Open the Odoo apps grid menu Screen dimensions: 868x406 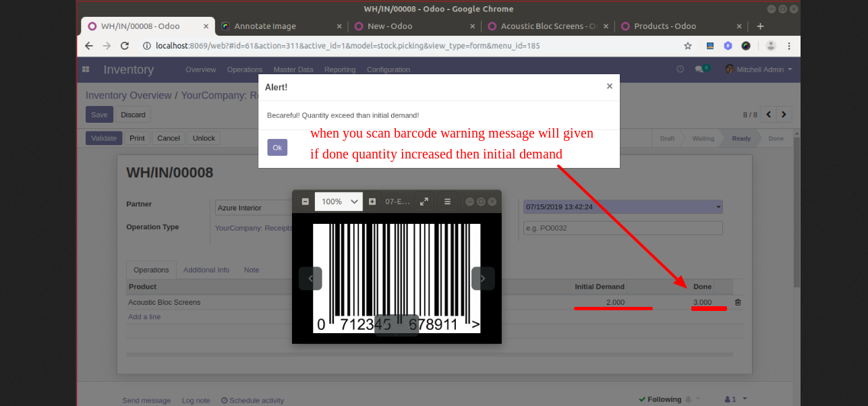coord(86,69)
